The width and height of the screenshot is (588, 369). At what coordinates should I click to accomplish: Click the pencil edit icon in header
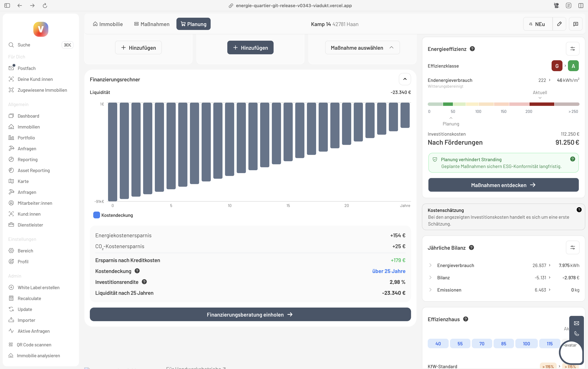coord(559,24)
